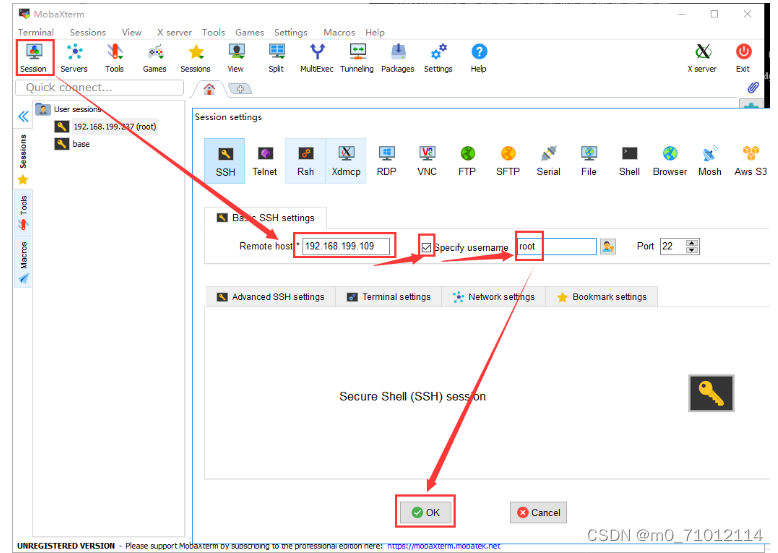
Task: Select the FTP session type
Action: point(467,161)
